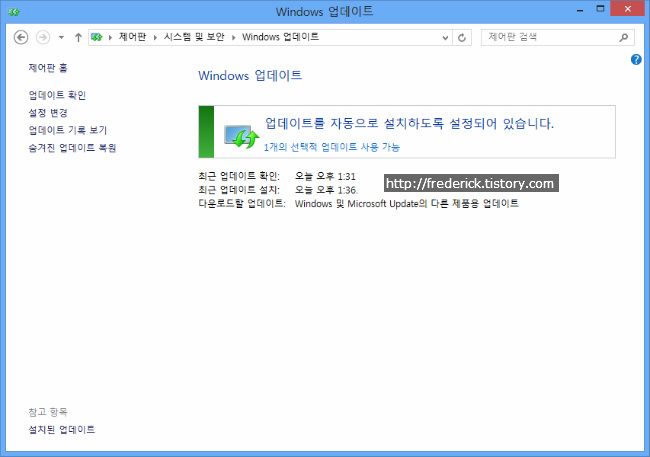Click the window title bar system icon
650x457 pixels.
click(x=14, y=12)
